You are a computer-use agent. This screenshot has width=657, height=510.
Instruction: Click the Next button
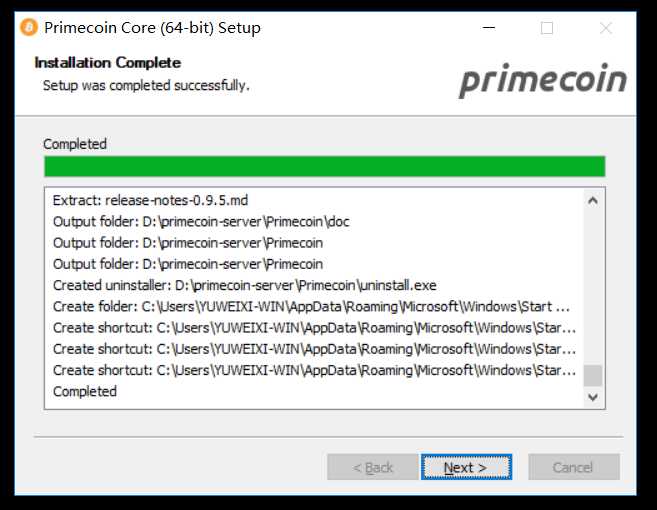(x=466, y=467)
